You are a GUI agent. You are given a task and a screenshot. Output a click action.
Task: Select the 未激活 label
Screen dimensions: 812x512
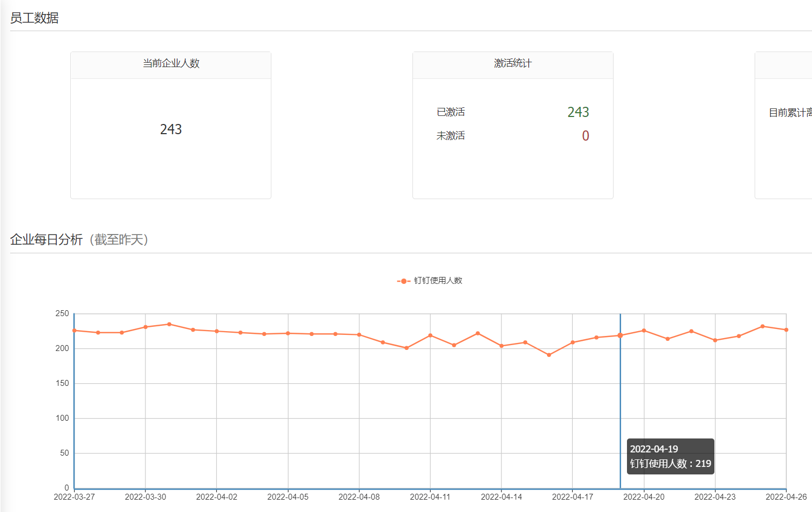451,136
